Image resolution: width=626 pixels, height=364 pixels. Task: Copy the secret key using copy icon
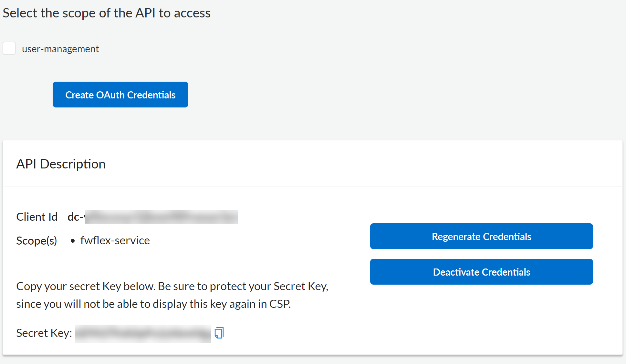(x=219, y=333)
